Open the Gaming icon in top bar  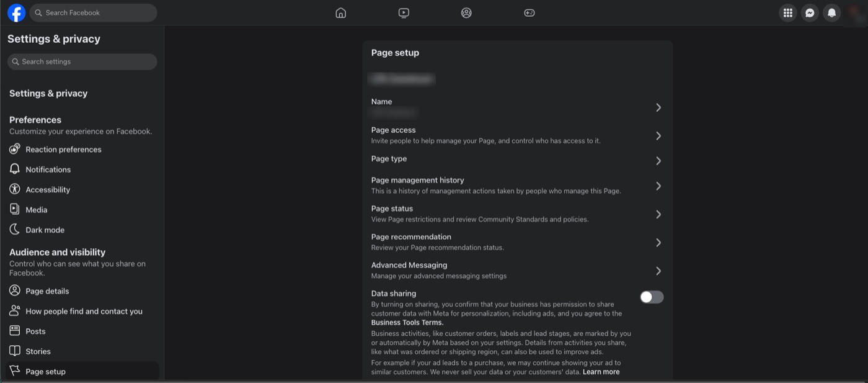point(529,12)
